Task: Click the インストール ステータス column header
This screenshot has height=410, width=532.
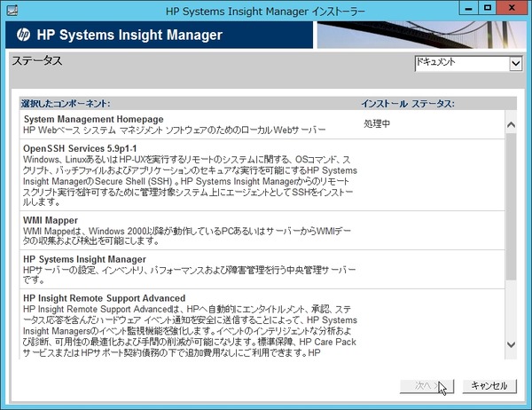Action: coord(408,103)
